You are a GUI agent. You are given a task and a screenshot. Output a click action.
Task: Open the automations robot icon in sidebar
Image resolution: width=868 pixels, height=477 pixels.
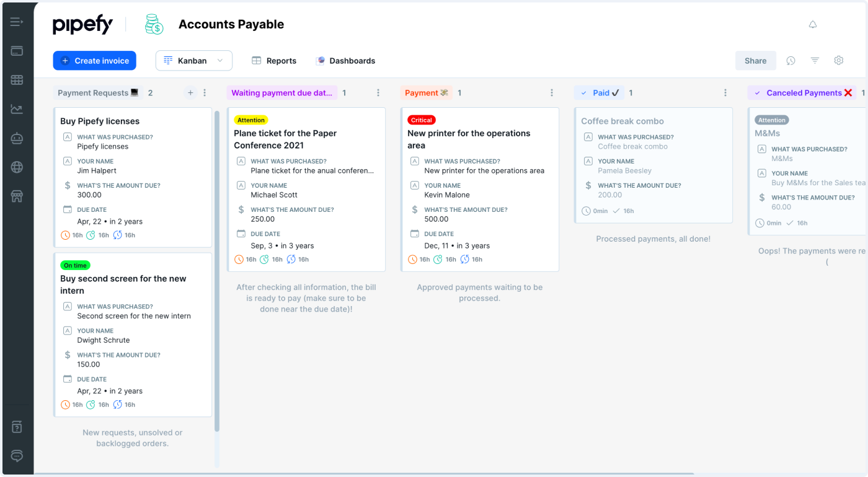point(17,139)
